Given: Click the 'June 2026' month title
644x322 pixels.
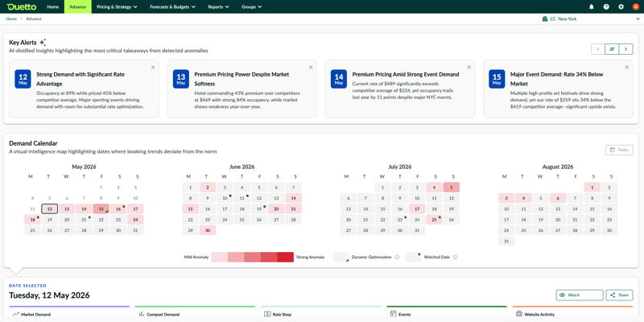Looking at the screenshot, I should coord(242,167).
